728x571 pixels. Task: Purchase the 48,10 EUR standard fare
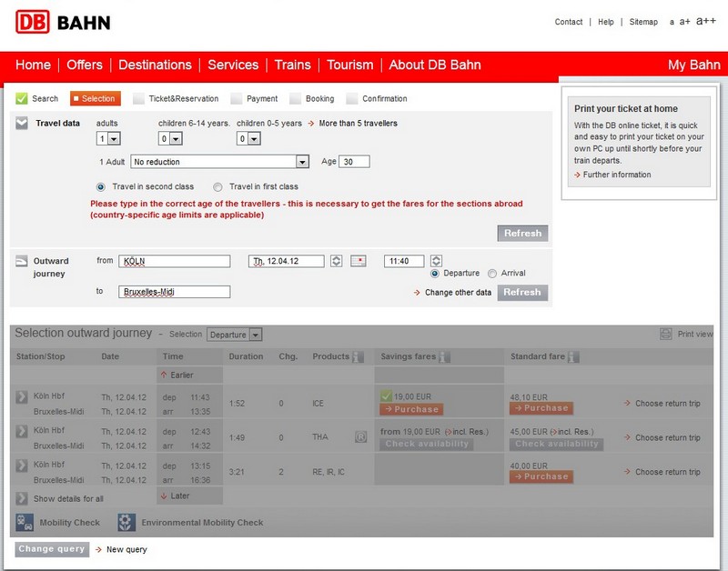point(541,408)
